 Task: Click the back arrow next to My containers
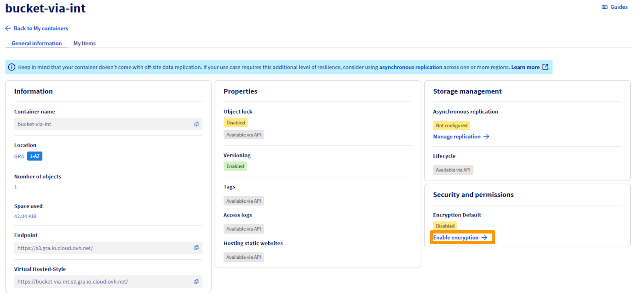pyautogui.click(x=7, y=28)
